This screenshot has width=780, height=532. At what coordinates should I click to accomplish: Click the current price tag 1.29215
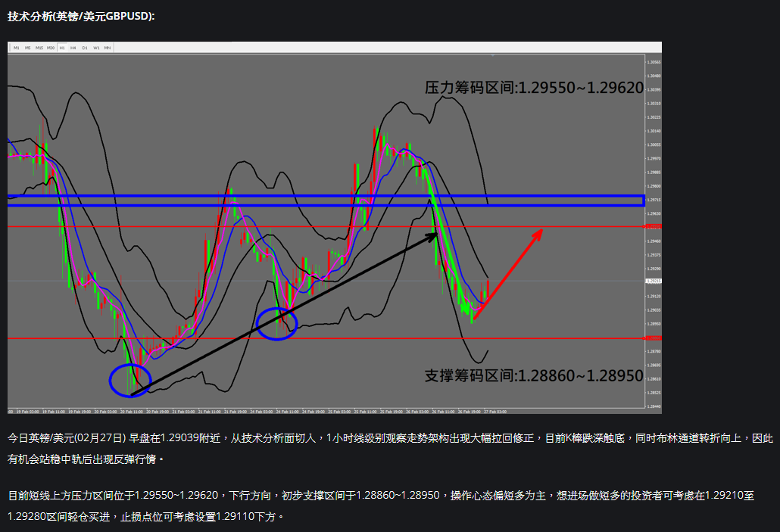653,281
